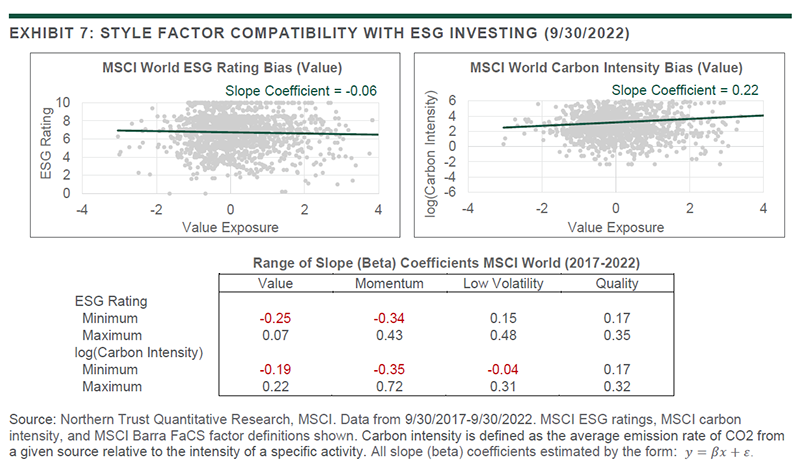
Task: Select the Low Volatility column header
Action: pos(503,283)
